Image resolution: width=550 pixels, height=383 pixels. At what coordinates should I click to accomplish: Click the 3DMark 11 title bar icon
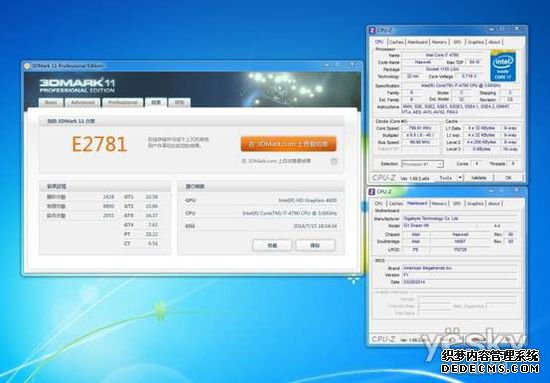point(27,66)
